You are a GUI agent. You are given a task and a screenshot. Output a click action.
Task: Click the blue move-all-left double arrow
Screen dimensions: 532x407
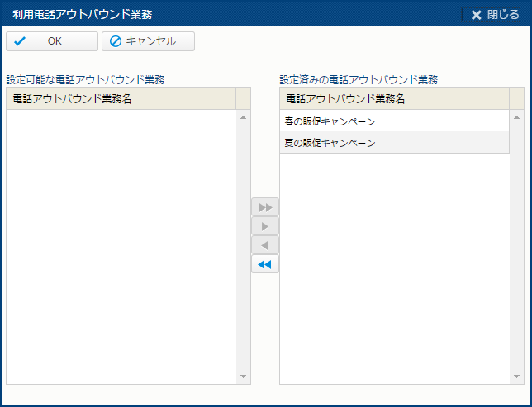coord(265,264)
